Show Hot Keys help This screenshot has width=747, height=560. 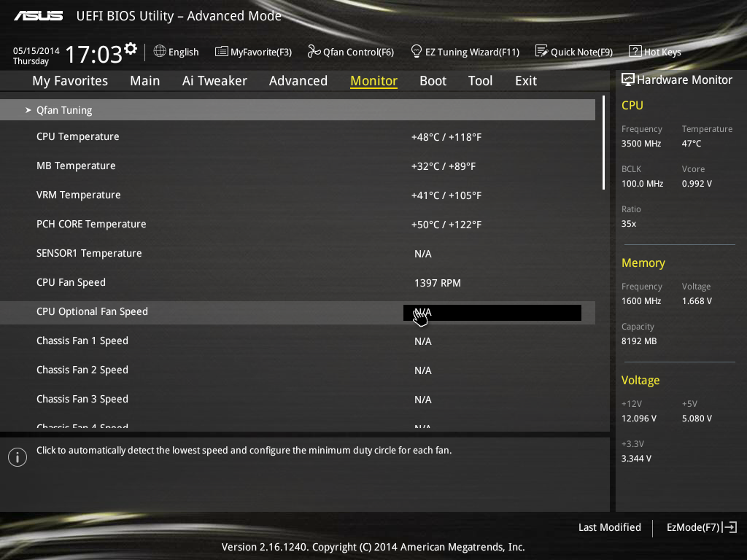pos(662,52)
